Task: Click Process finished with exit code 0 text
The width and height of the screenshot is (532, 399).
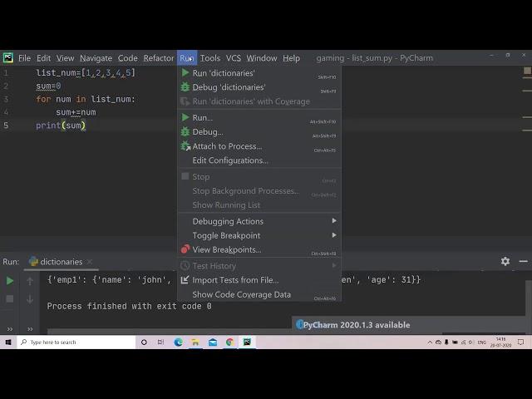Action: (x=130, y=306)
